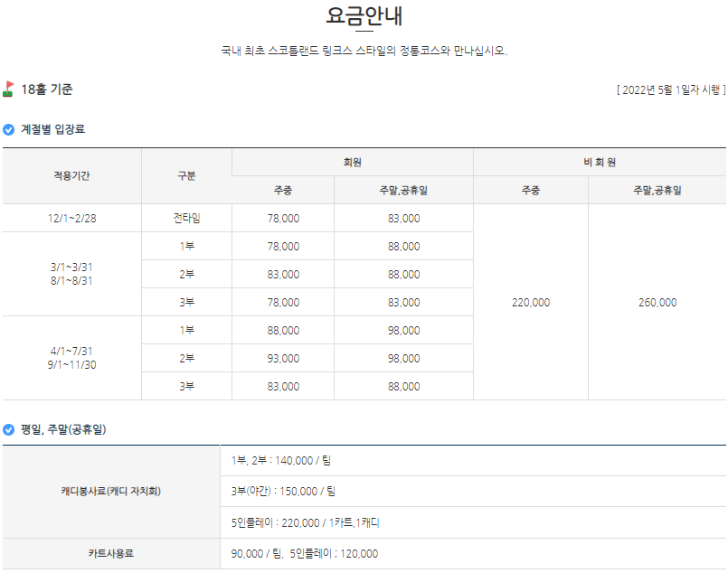Click the 캐디봉사료(캐디 자치회) row header
Screen dimensions: 728x573
tap(111, 492)
